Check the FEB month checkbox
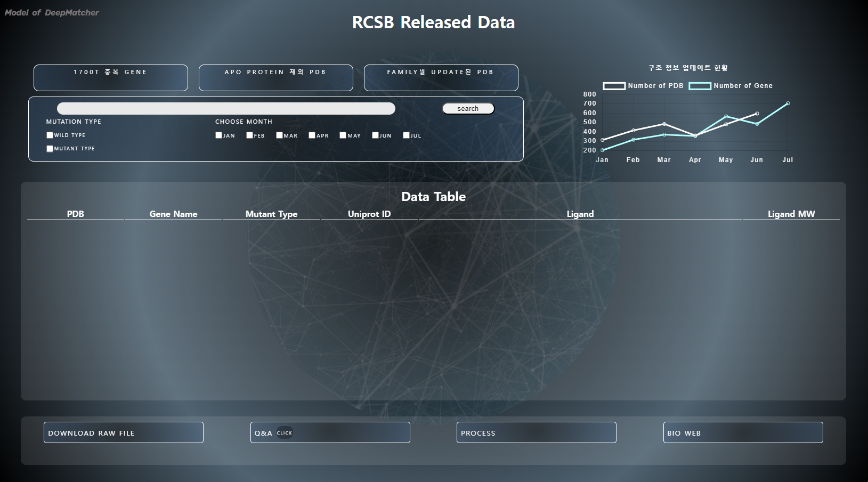The height and width of the screenshot is (482, 868). pos(249,135)
